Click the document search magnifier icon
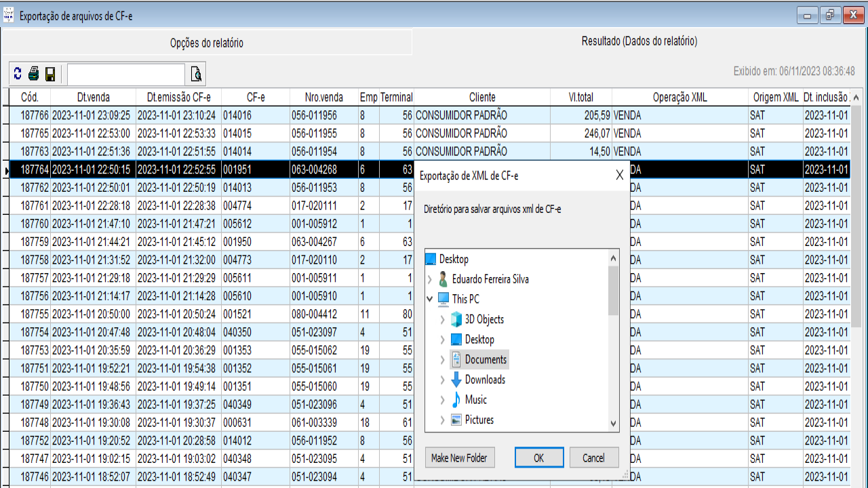 coord(196,74)
